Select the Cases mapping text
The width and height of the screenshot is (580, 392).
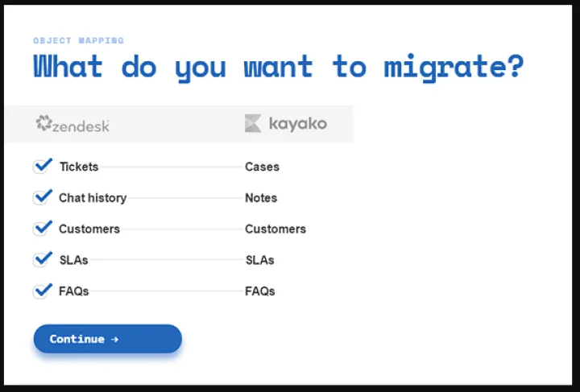coord(262,167)
